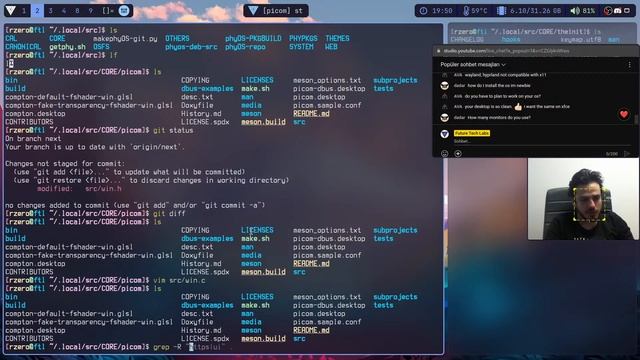Click the 6.10/31.26 GB memory text
The width and height of the screenshot is (640, 360).
[536, 11]
